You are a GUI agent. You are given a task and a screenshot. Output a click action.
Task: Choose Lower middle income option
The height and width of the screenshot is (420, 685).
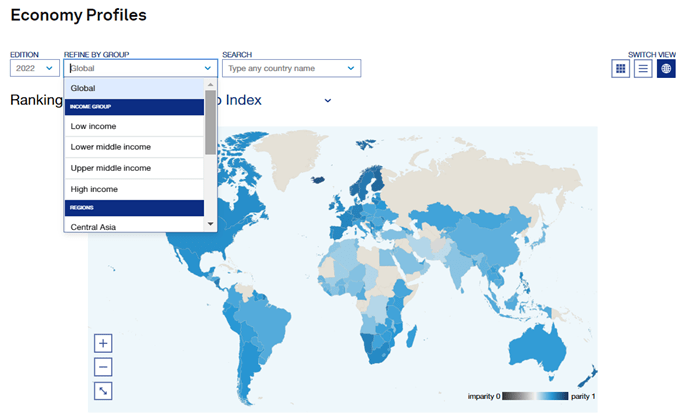[x=134, y=147]
